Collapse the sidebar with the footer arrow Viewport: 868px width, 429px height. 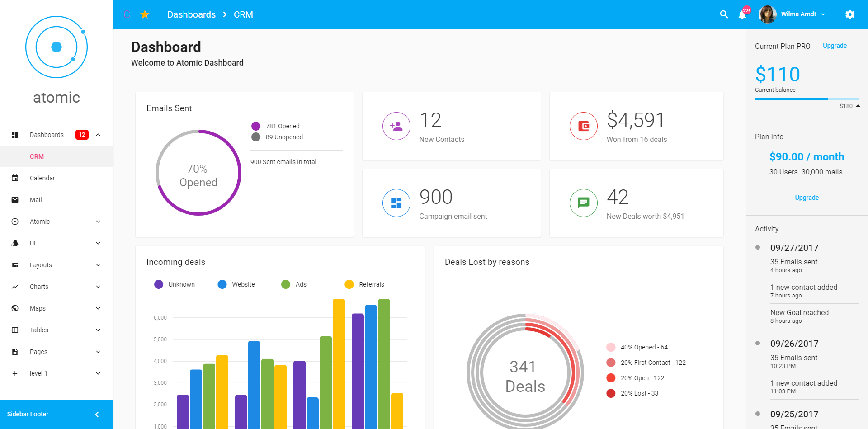click(x=97, y=415)
